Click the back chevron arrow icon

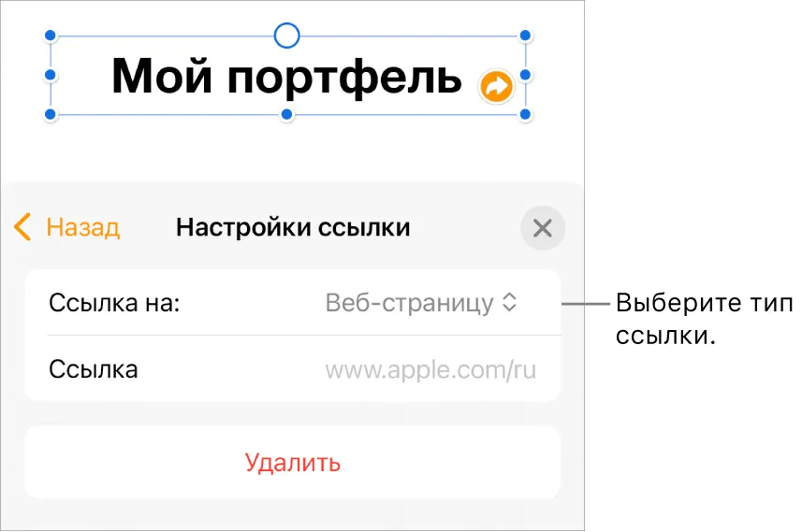tap(22, 227)
